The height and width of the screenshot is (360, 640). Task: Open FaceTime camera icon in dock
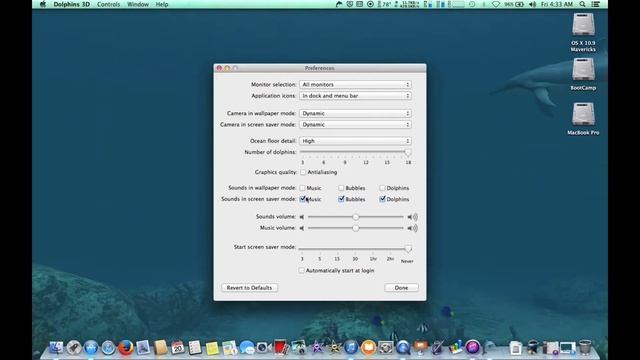263,347
